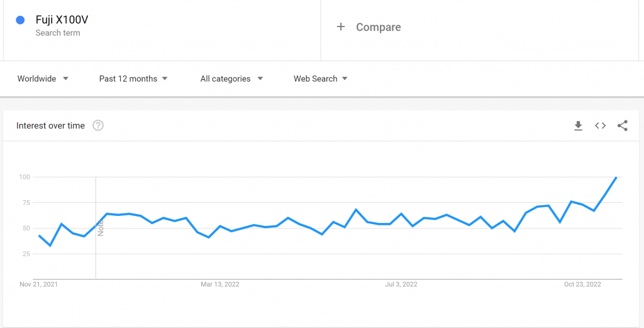644x328 pixels.
Task: Click the peak point at line's end
Action: [x=616, y=178]
